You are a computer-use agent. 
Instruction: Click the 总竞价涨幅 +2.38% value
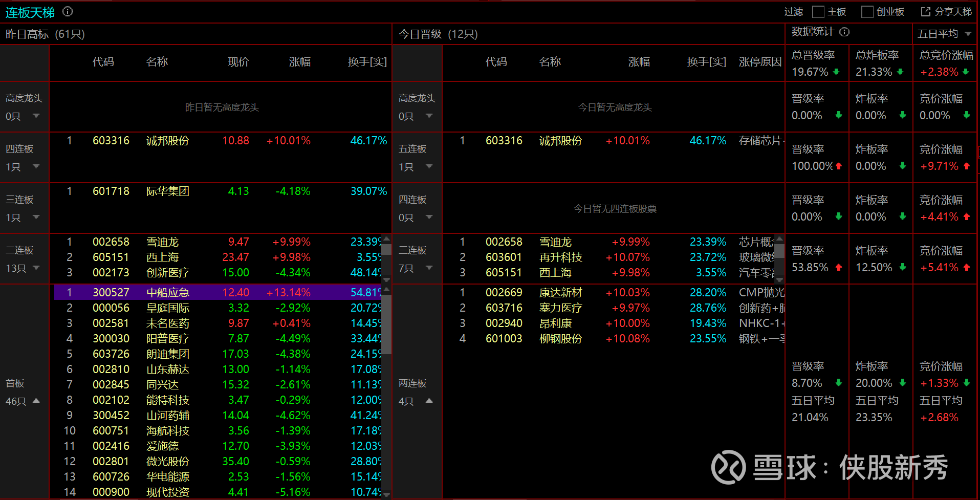940,72
